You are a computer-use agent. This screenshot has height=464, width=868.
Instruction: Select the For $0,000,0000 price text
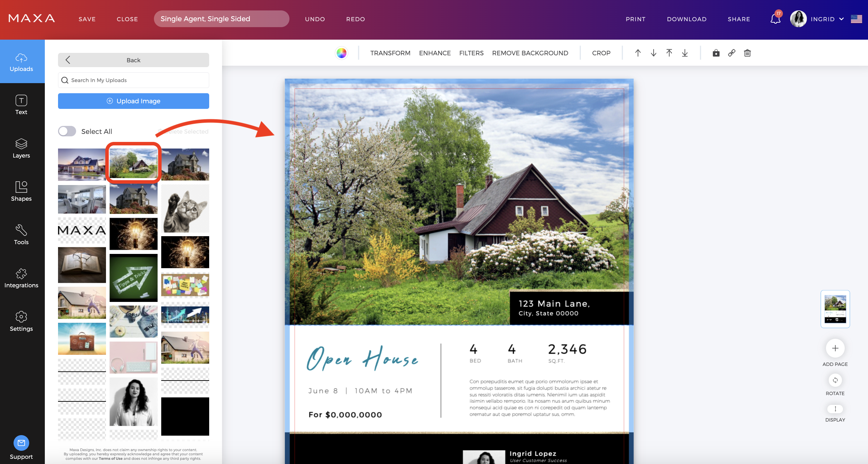345,415
